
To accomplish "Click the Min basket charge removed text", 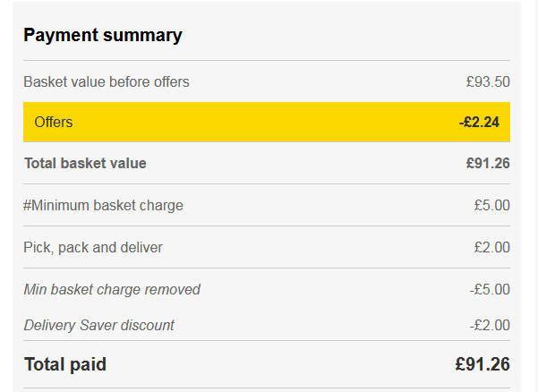I will [112, 289].
